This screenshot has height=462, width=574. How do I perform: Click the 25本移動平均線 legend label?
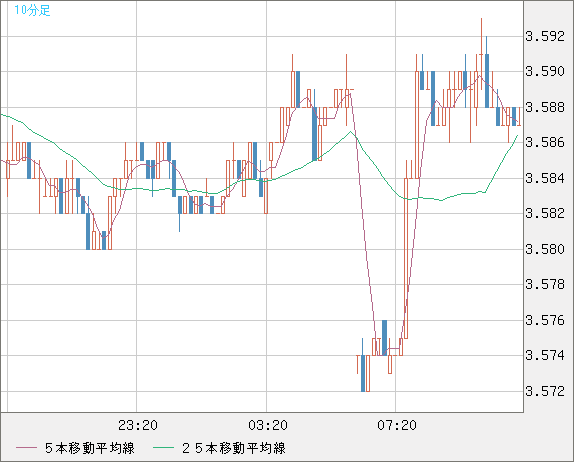[234, 448]
